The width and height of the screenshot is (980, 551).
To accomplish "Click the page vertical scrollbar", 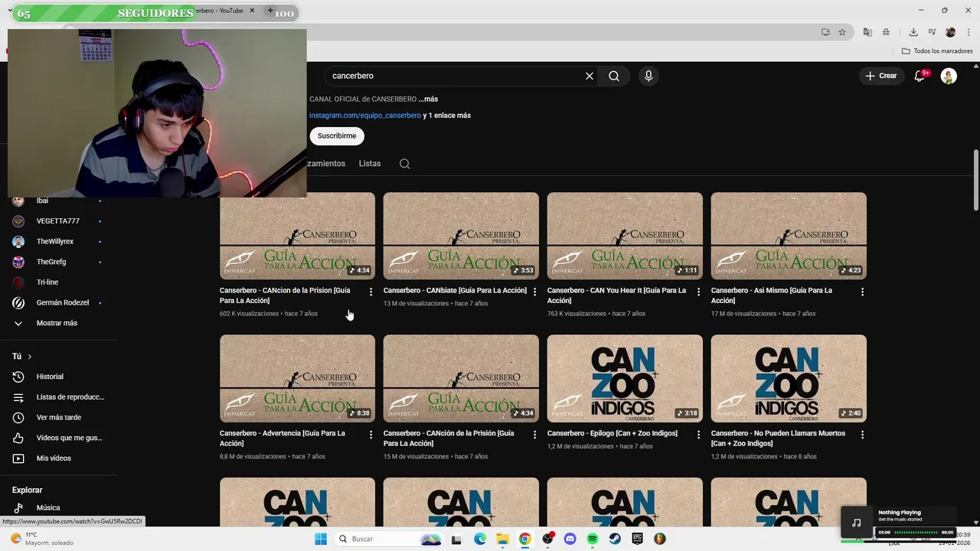I will pyautogui.click(x=975, y=180).
